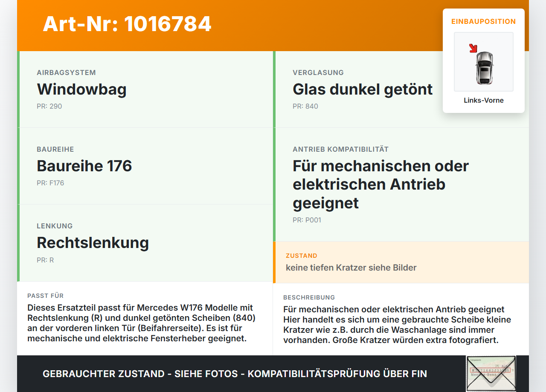The image size is (546, 392).
Task: Select the Art-Nr: 1016784 header
Action: tap(127, 24)
